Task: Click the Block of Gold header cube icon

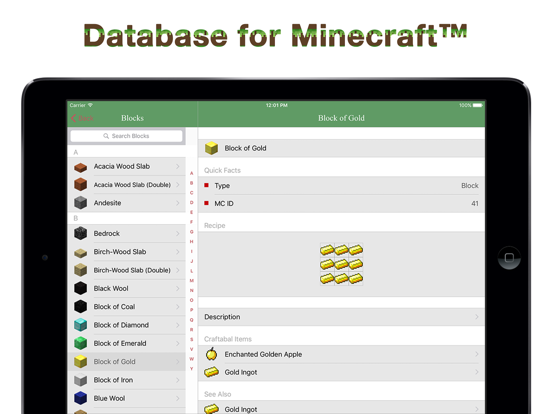Action: pyautogui.click(x=211, y=148)
